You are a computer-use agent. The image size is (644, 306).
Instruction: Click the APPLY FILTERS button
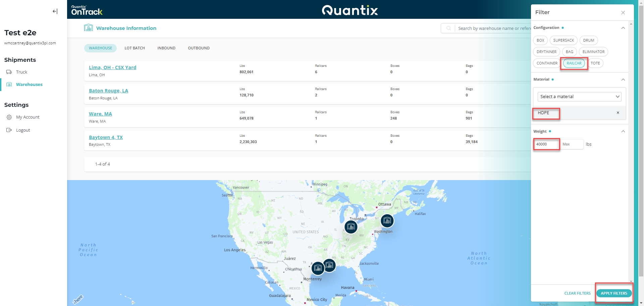[614, 293]
